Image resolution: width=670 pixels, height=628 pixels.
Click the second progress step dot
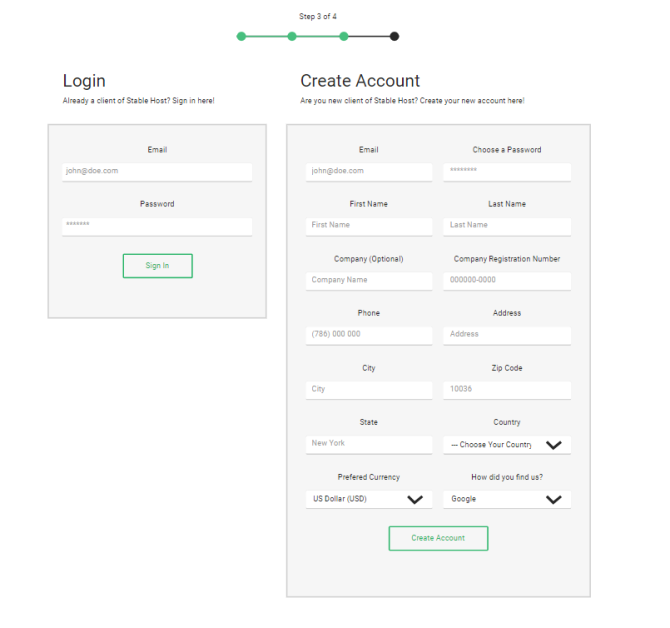coord(292,37)
